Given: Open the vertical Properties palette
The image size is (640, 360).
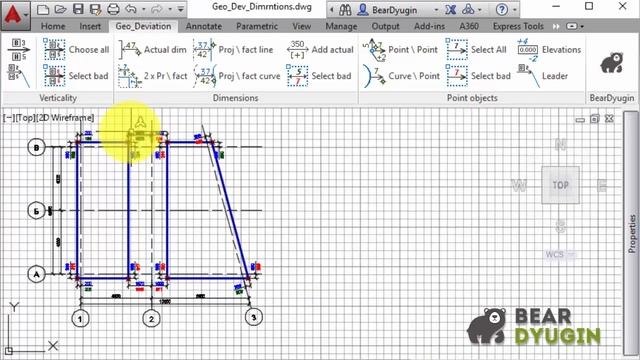Looking at the screenshot, I should click(631, 233).
